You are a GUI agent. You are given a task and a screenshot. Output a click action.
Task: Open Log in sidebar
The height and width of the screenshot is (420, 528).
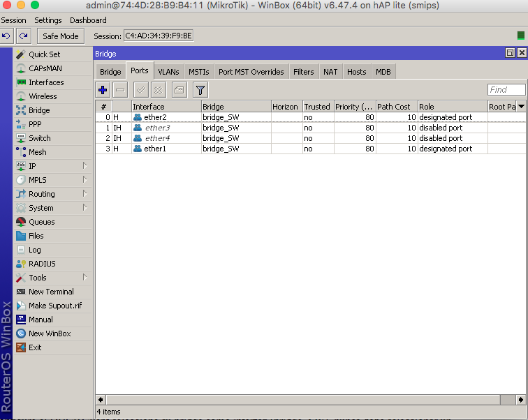point(52,250)
